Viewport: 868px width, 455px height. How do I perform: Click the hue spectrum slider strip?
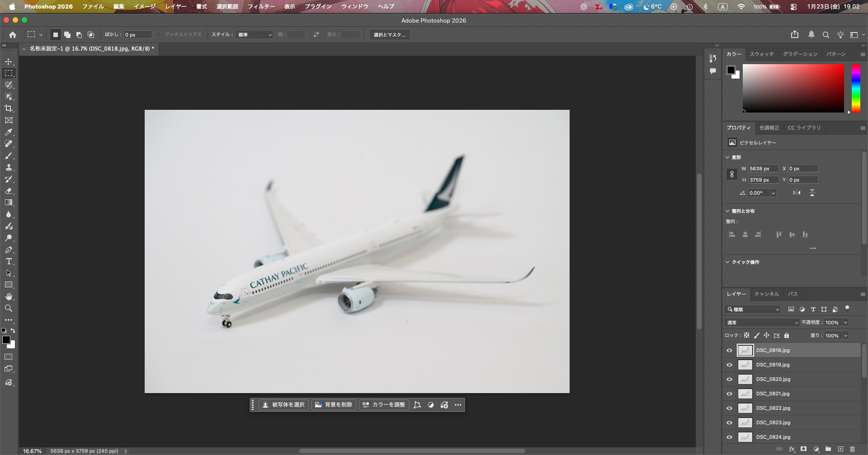856,88
